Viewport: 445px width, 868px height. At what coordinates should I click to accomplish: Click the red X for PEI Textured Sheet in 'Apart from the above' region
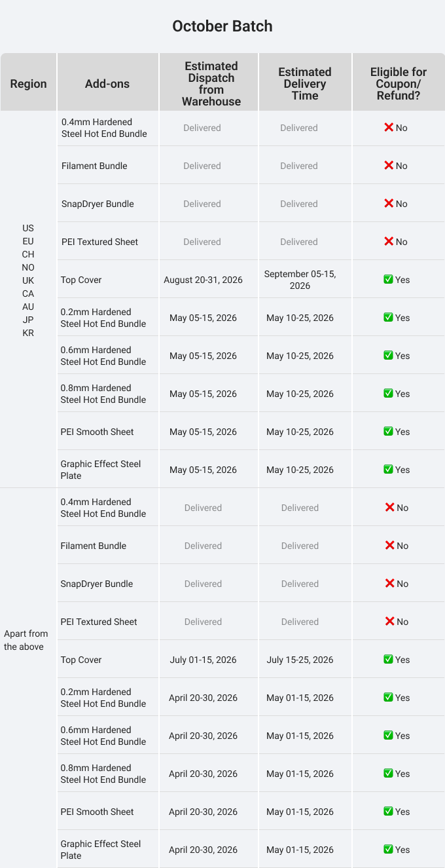click(389, 622)
